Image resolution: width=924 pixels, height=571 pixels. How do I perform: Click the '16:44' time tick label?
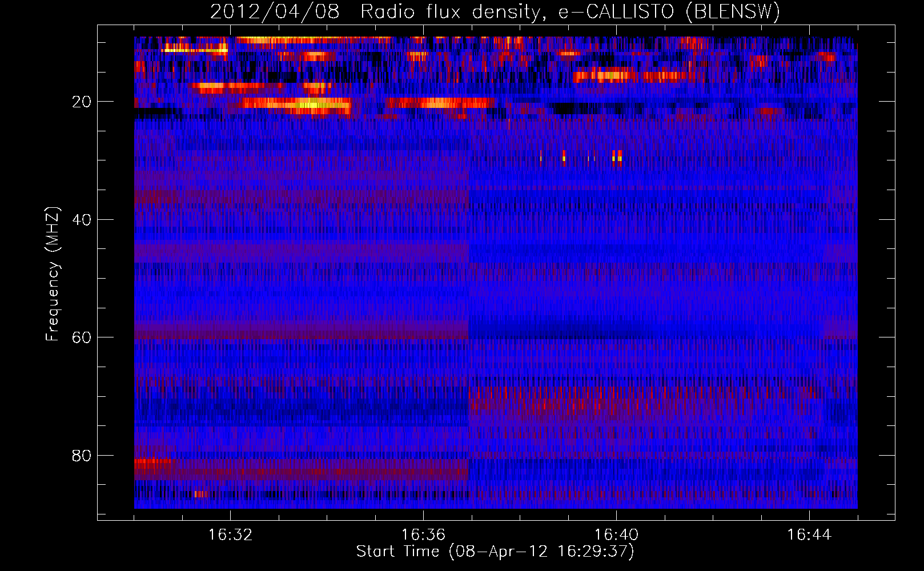tap(809, 534)
